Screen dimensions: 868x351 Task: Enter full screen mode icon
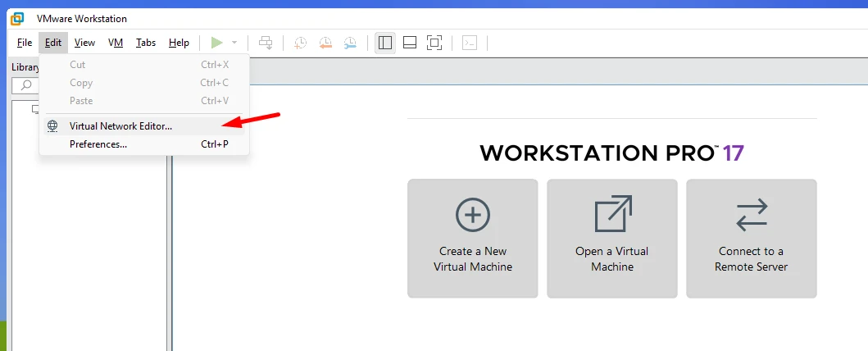[x=434, y=43]
